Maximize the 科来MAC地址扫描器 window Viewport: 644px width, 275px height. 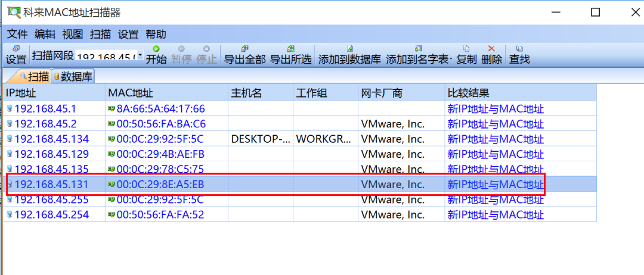(x=595, y=12)
